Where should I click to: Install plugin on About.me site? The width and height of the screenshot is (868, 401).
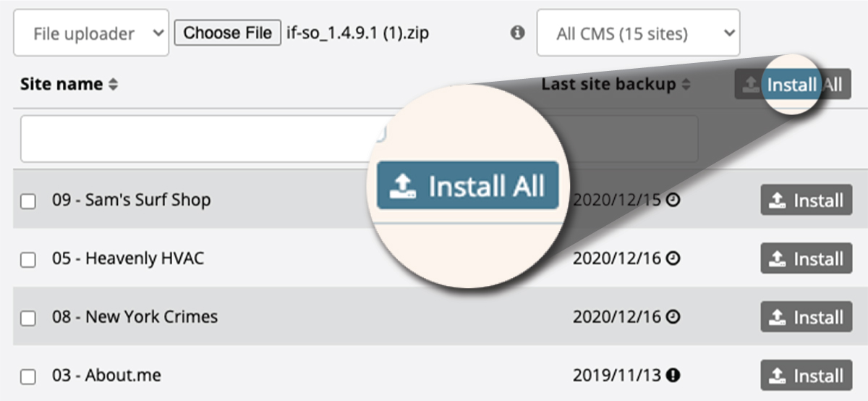tap(806, 376)
